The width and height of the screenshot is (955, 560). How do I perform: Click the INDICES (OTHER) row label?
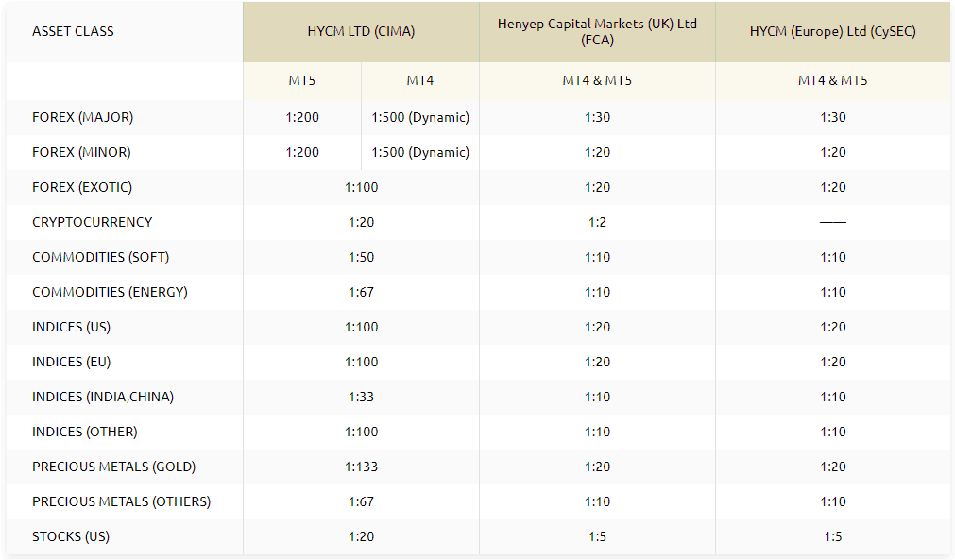(85, 432)
